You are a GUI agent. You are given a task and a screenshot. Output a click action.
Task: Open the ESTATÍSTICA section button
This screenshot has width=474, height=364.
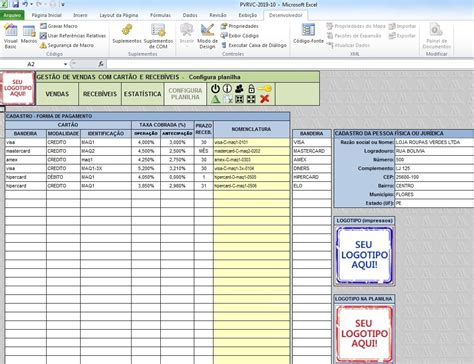143,94
